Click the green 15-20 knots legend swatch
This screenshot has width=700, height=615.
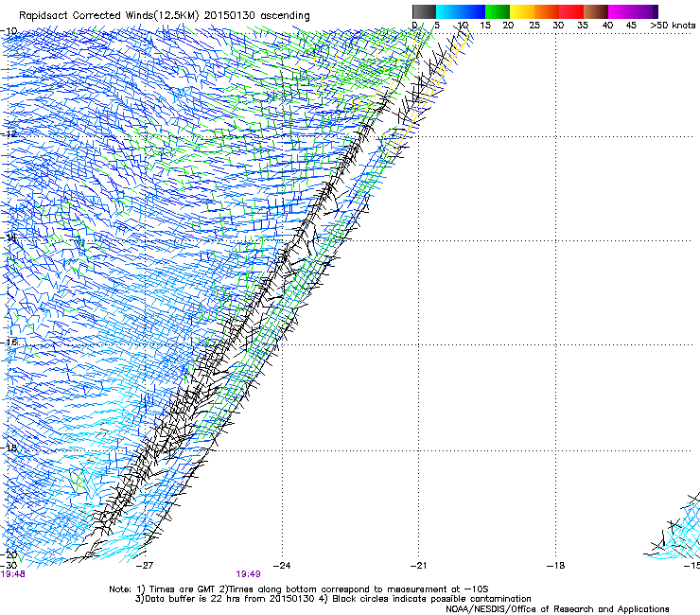click(498, 11)
